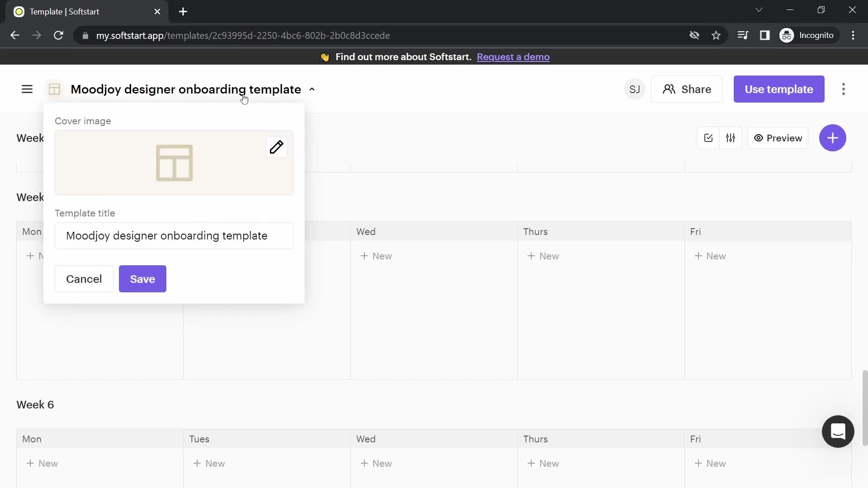Open the Chrome three-dot menu
Viewport: 868px width, 488px height.
click(853, 35)
